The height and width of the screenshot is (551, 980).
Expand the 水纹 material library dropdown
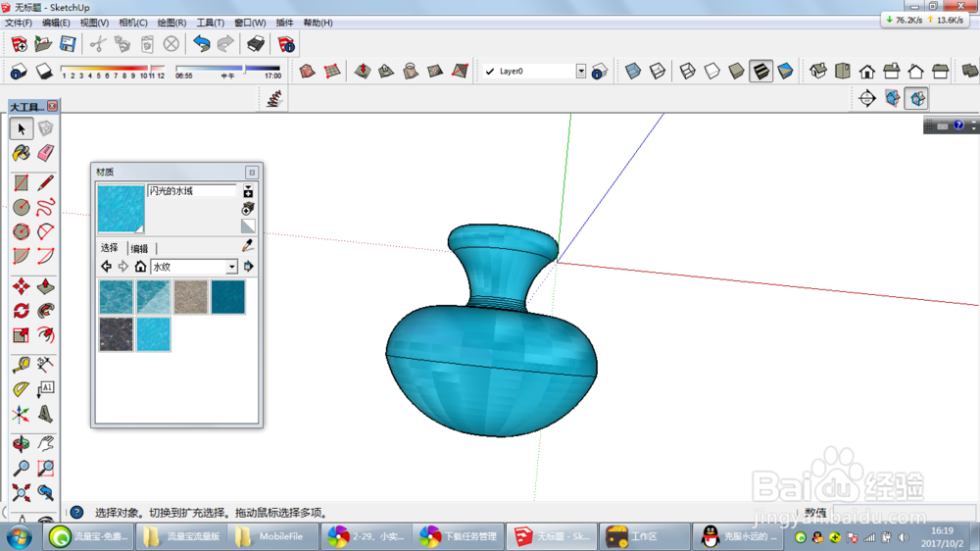(x=232, y=267)
